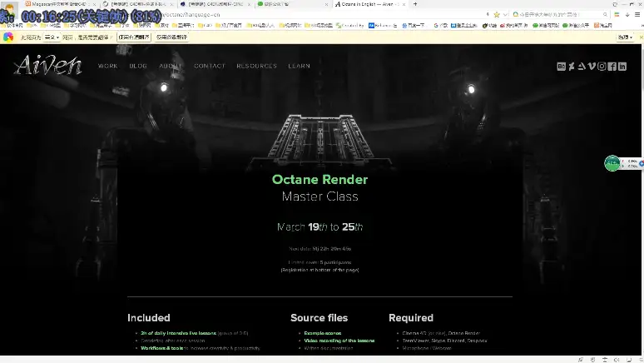Open the CONTACT menu item
Image resolution: width=644 pixels, height=363 pixels.
coord(210,66)
